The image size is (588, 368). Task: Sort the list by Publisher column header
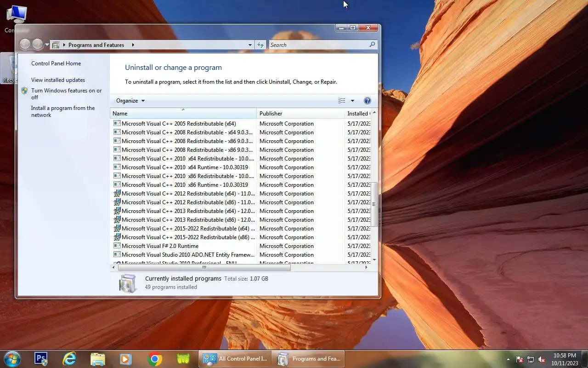300,113
